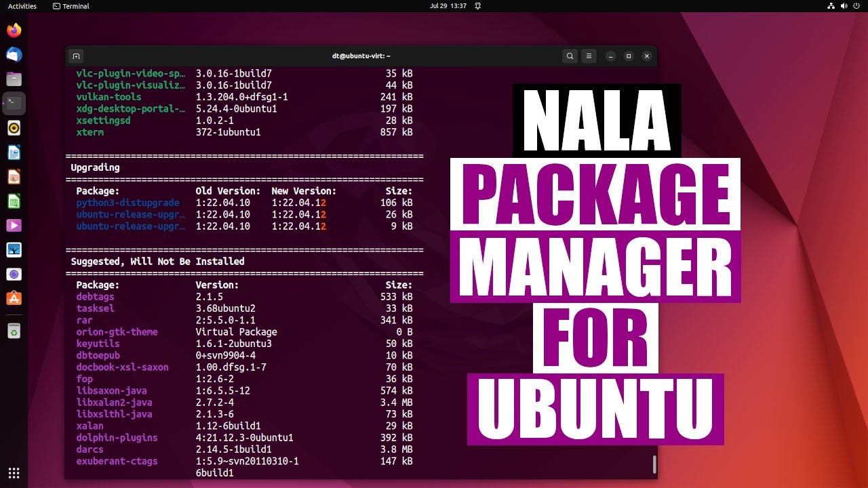
Task: Click the terminal title dt@ubuntu-virt: ~
Action: (361, 56)
